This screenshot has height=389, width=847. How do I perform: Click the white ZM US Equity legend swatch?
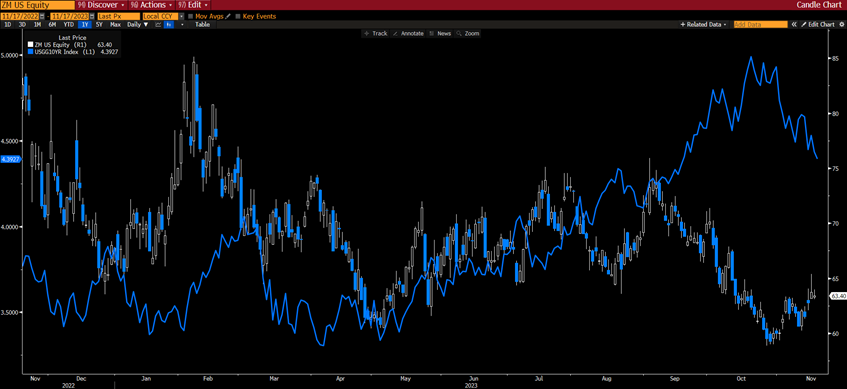30,45
